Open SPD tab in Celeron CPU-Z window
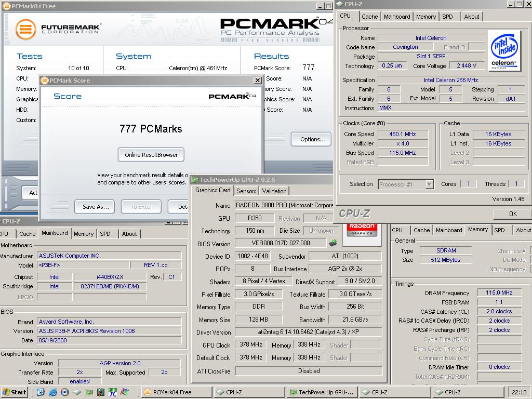 click(447, 17)
